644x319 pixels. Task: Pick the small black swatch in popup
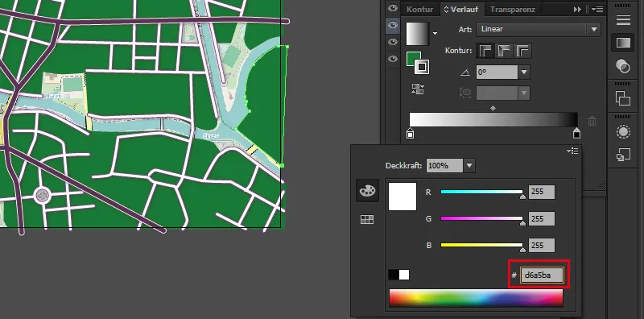[x=394, y=275]
